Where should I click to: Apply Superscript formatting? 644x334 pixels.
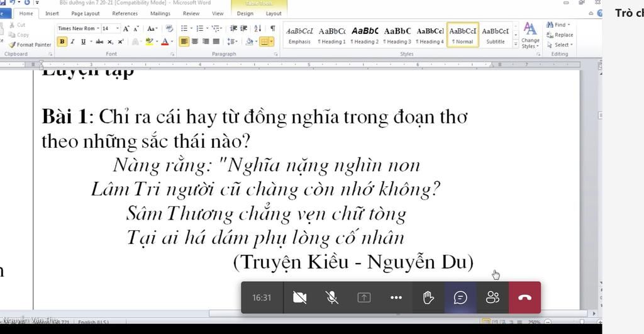[x=120, y=42]
